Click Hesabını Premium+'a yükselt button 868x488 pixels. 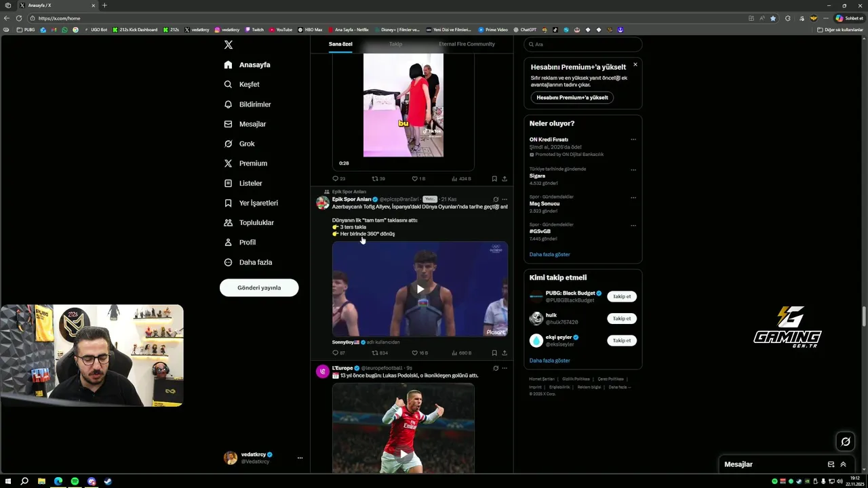point(572,98)
